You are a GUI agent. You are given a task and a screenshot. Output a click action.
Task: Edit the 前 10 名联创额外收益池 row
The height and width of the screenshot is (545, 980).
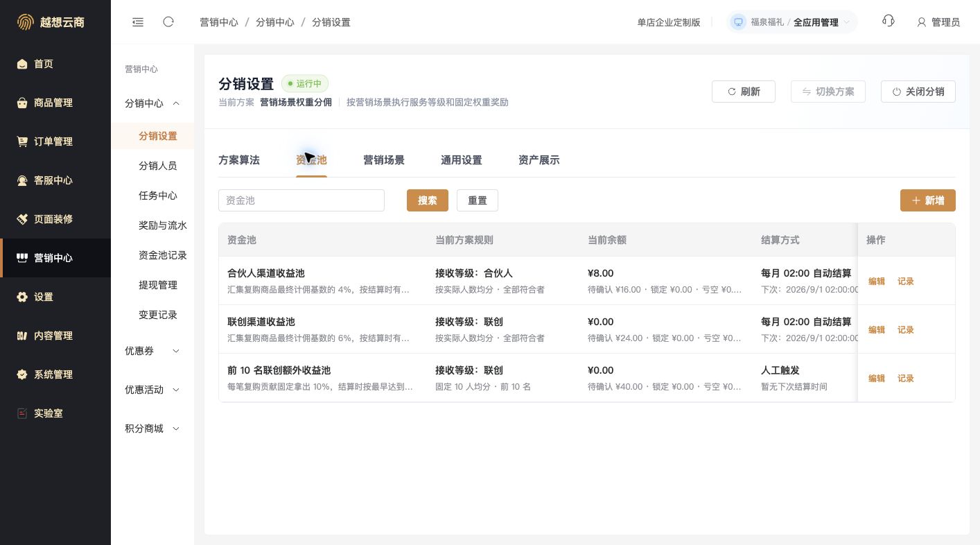click(x=877, y=379)
